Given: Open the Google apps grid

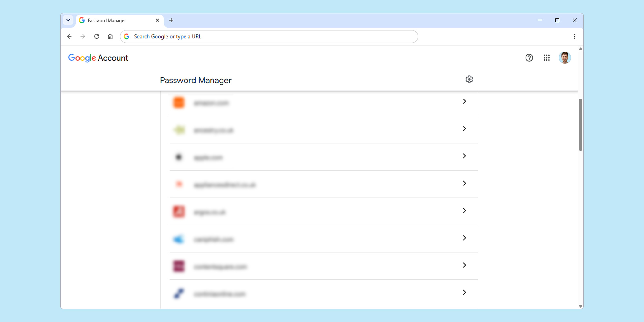Looking at the screenshot, I should (546, 58).
